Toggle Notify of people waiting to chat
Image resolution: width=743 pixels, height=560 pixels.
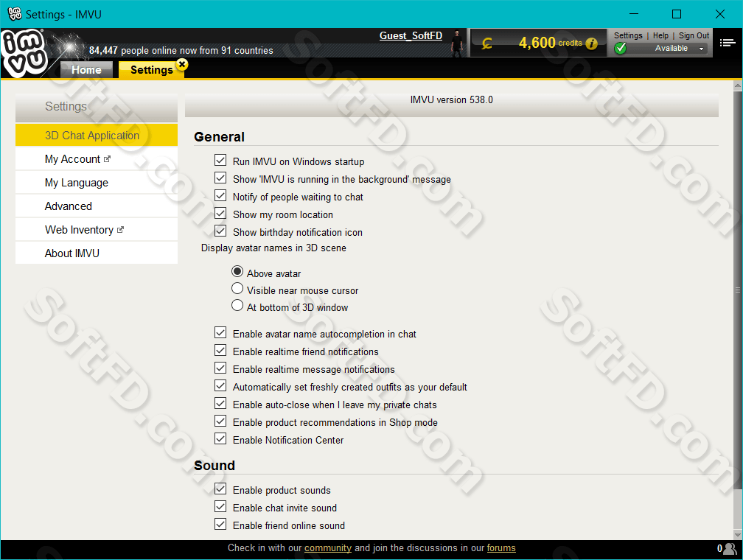(x=220, y=196)
